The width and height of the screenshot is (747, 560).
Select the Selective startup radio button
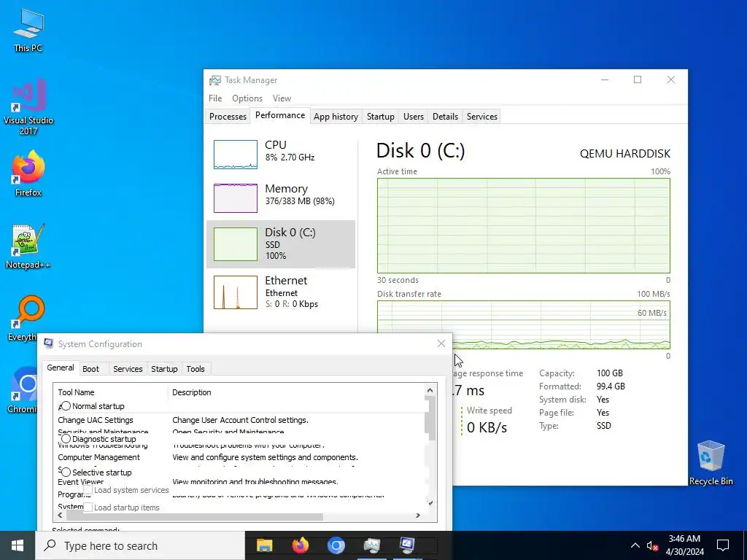click(x=66, y=472)
